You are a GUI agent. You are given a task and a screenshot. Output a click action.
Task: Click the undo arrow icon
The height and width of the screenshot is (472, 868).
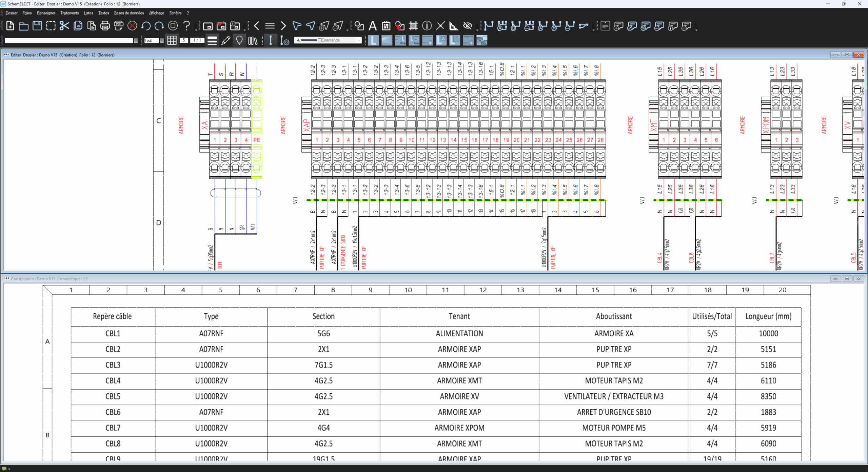146,26
